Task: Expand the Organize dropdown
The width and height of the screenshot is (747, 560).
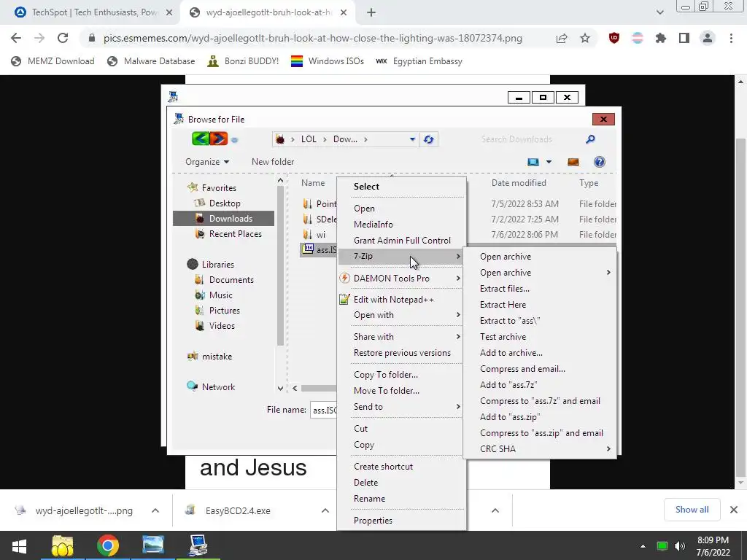Action: 207,162
